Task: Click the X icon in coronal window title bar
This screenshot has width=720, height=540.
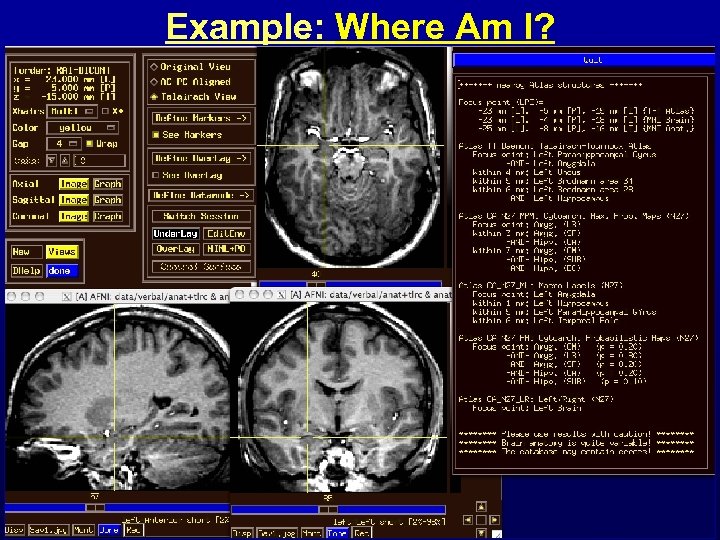Action: click(281, 295)
